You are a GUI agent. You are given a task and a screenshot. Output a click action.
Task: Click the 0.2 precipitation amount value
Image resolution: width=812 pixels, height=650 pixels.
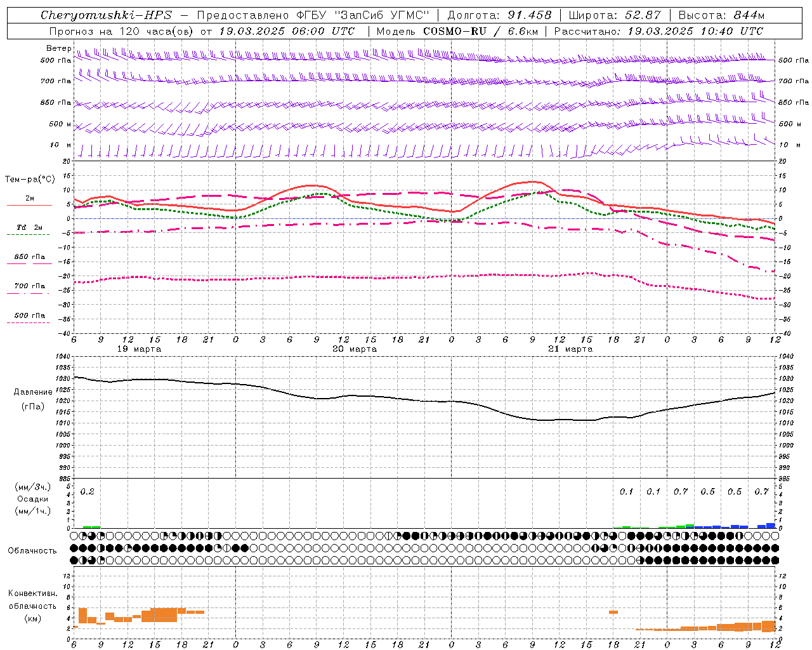pyautogui.click(x=88, y=491)
